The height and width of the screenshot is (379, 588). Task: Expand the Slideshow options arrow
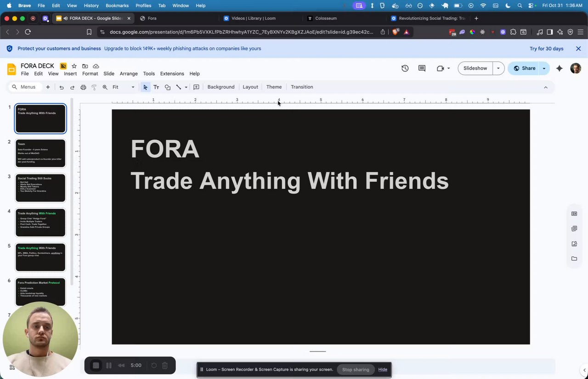point(498,68)
